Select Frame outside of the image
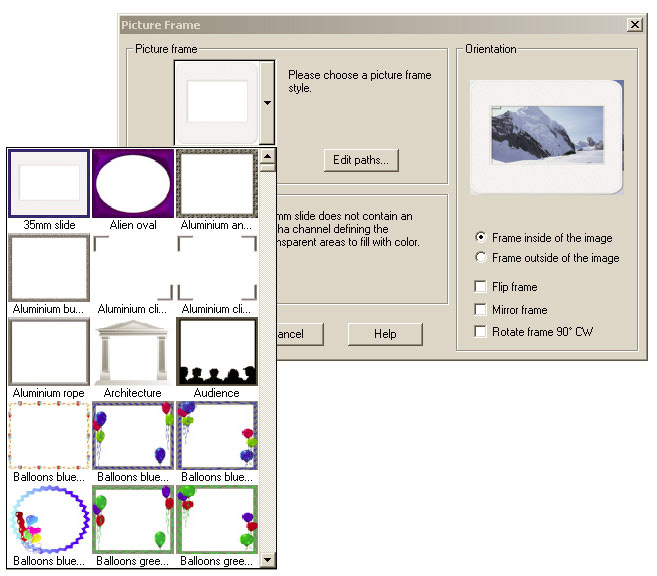 tap(481, 258)
